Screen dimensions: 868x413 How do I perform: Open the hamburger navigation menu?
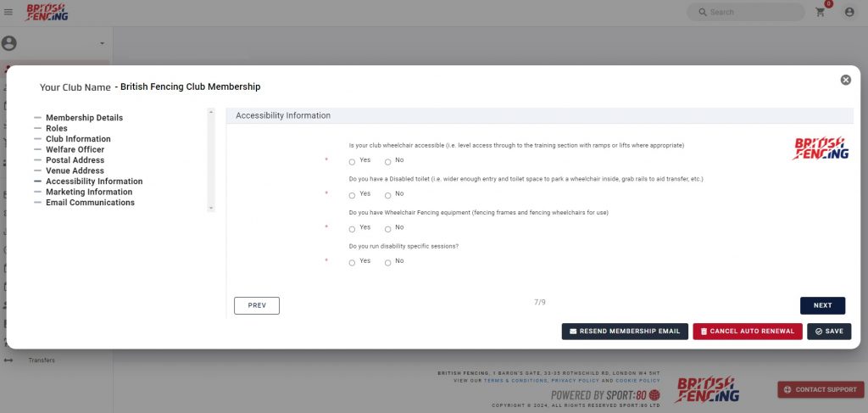(x=8, y=12)
